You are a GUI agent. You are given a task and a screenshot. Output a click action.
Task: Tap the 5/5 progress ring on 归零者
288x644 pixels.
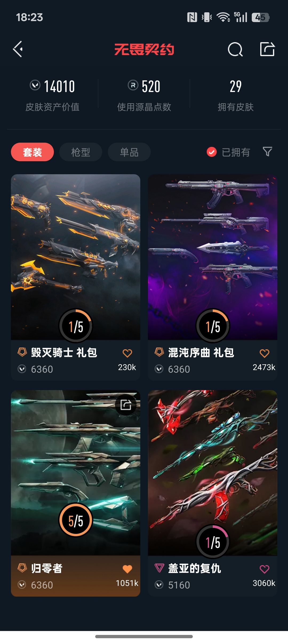pyautogui.click(x=76, y=520)
